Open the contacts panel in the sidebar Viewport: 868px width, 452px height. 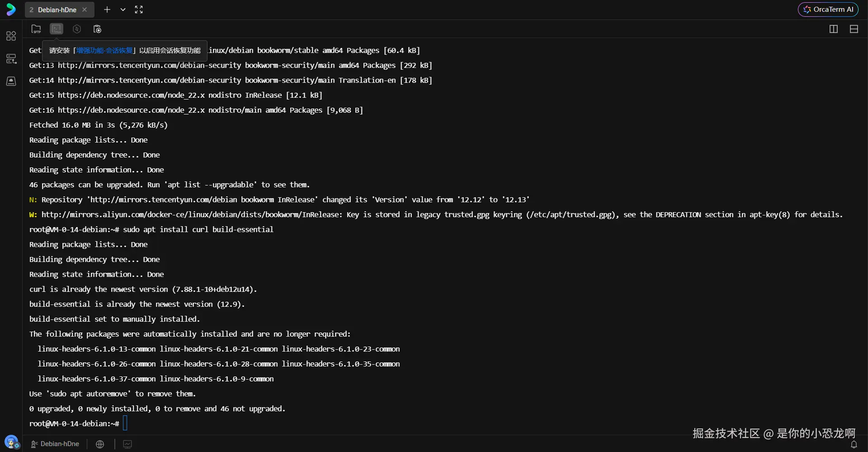point(11,81)
